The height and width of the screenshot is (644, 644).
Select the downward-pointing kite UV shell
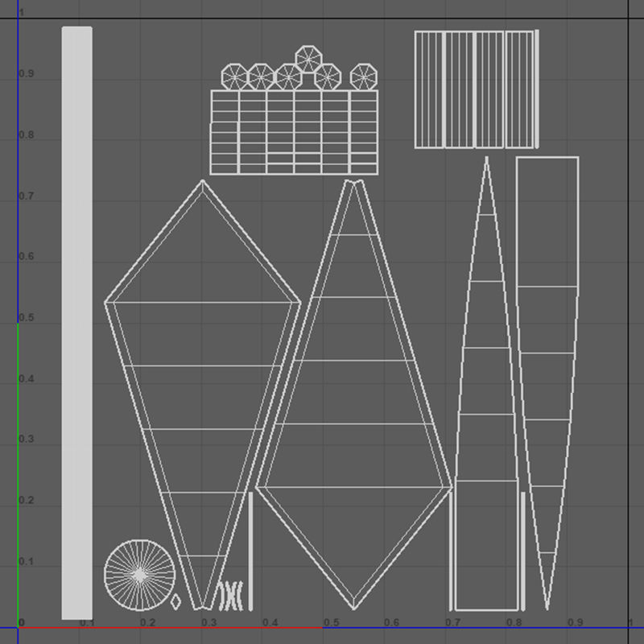tap(203, 394)
